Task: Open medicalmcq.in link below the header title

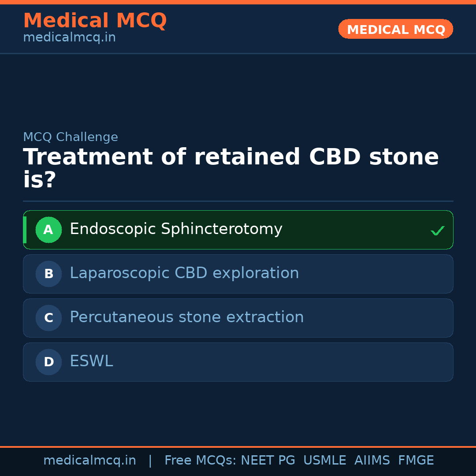Action: click(69, 38)
